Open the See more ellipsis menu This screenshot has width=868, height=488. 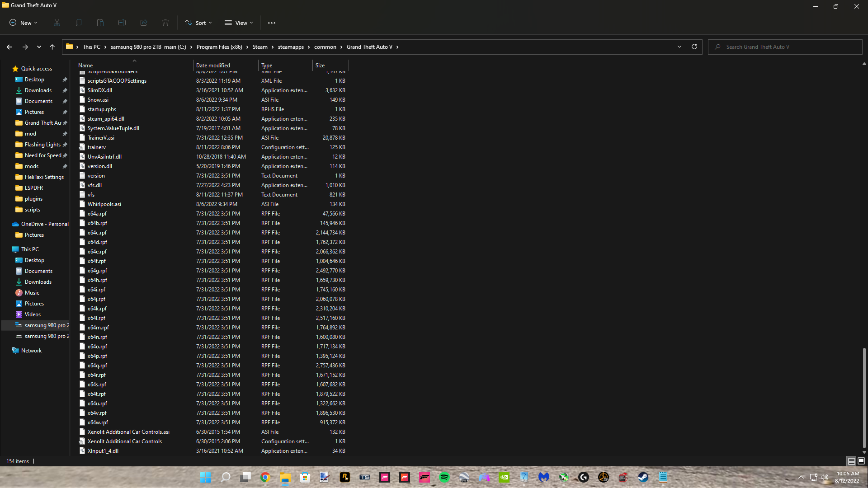tap(272, 23)
